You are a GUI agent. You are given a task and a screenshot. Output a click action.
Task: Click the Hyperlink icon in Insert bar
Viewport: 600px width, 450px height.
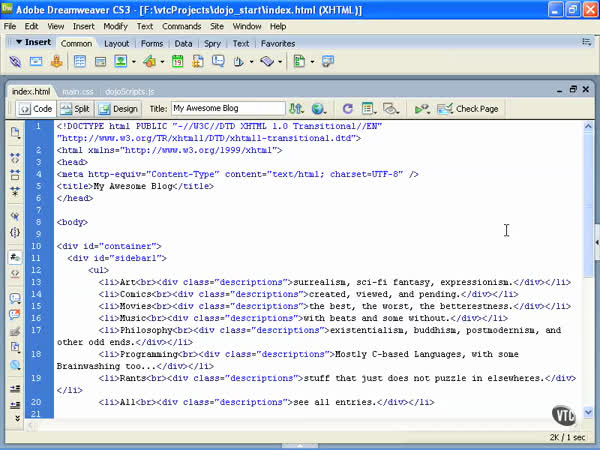click(x=15, y=62)
